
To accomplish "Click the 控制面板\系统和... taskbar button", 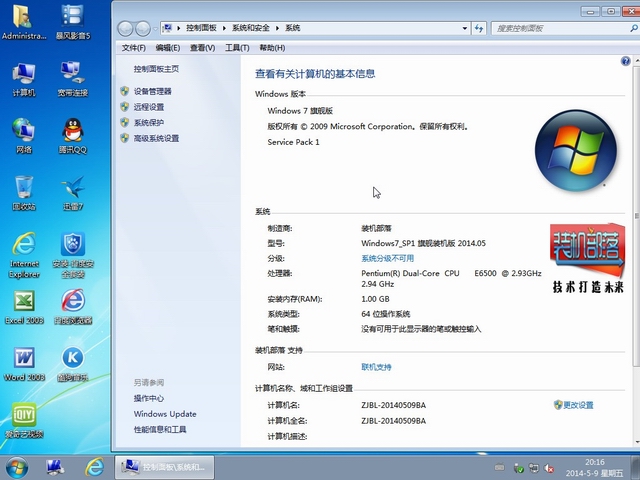I will click(164, 467).
